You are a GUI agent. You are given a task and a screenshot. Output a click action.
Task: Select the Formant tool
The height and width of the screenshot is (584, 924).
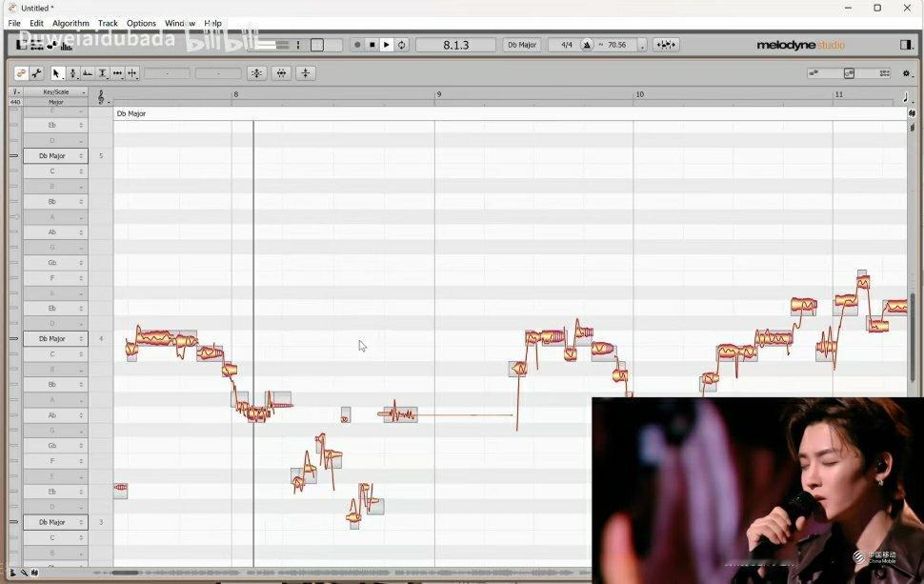pyautogui.click(x=88, y=73)
